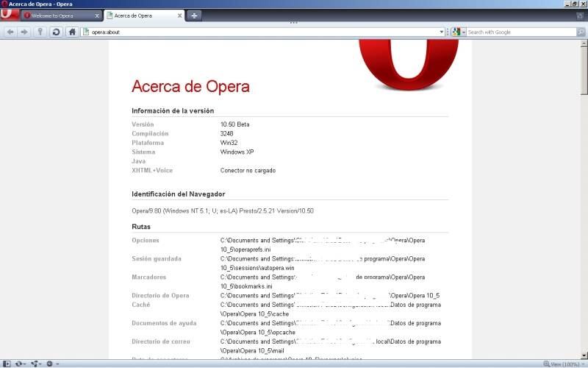Click the opera:about address field
Screen dimensions: 588x368
(257, 32)
